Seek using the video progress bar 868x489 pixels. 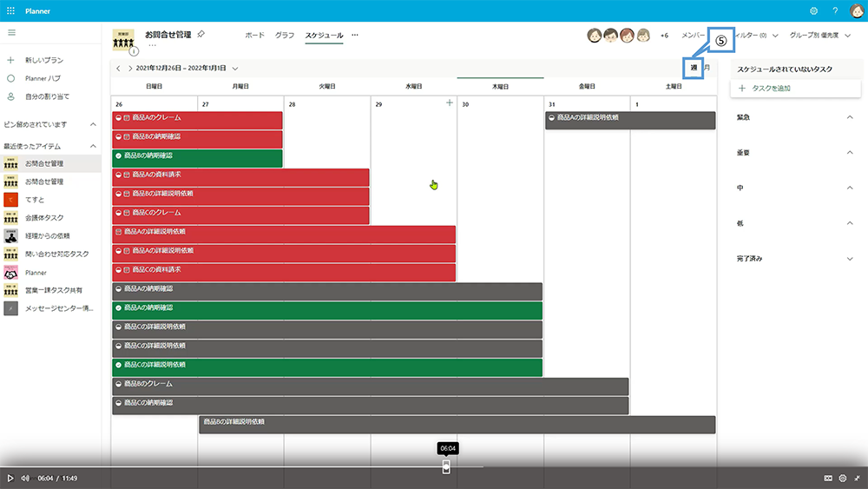click(x=434, y=466)
